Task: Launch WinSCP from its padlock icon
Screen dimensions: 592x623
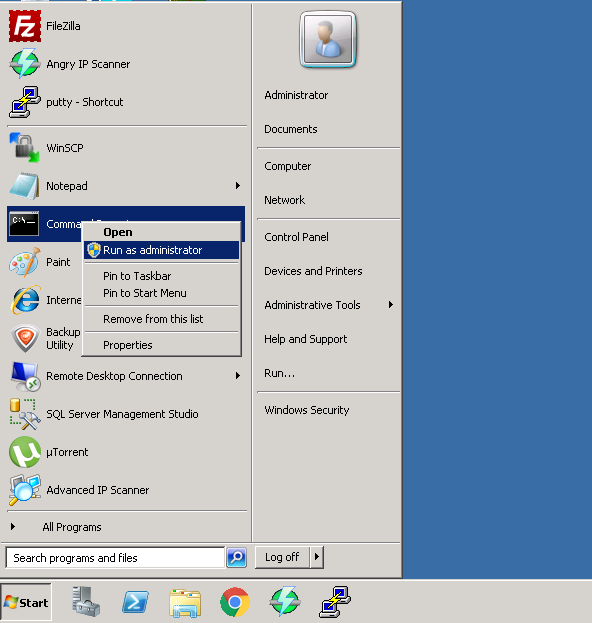Action: [25, 148]
